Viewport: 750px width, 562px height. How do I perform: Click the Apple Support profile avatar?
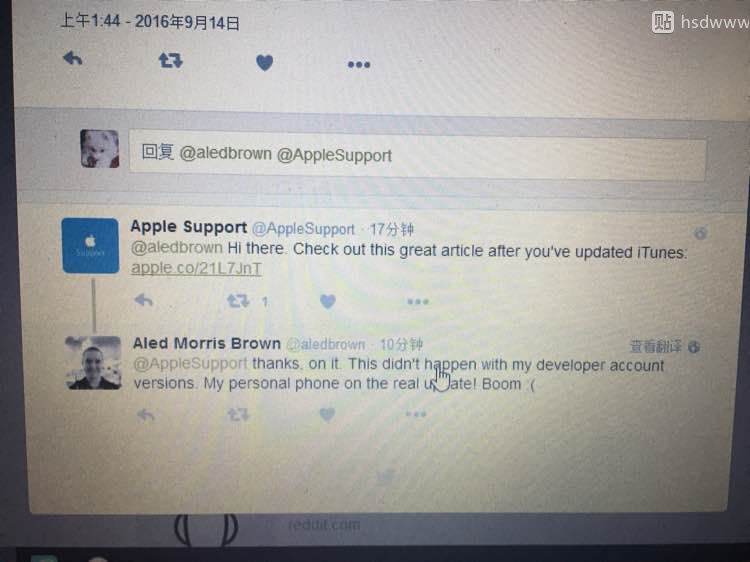tap(90, 245)
